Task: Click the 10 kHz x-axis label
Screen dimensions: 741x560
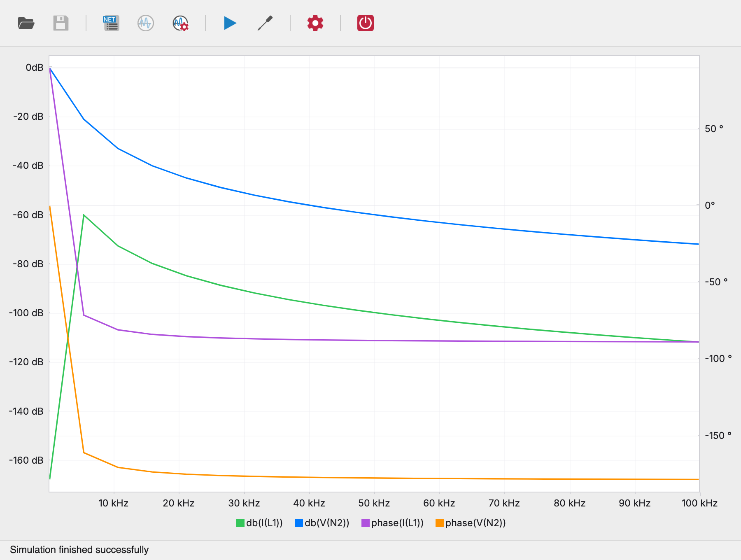Action: pyautogui.click(x=113, y=503)
